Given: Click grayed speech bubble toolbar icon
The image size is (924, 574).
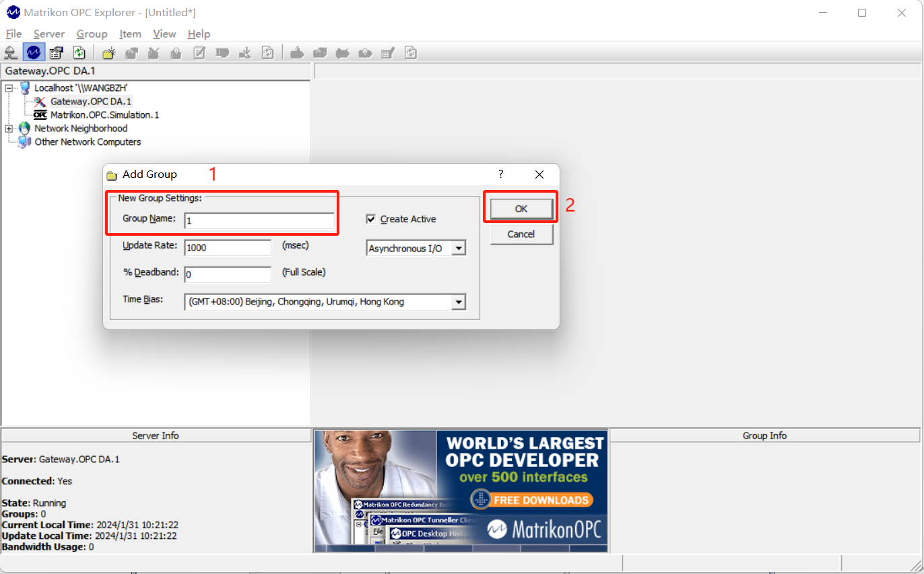Looking at the screenshot, I should (222, 53).
